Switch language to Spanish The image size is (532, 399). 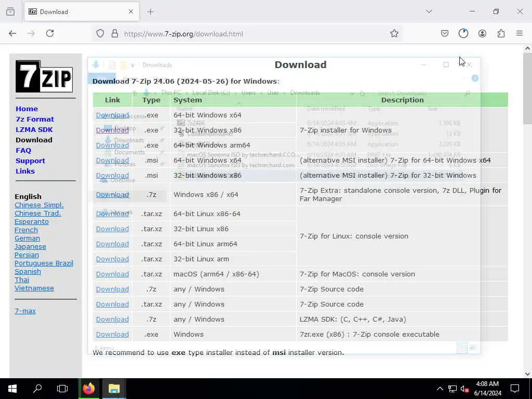tap(28, 271)
